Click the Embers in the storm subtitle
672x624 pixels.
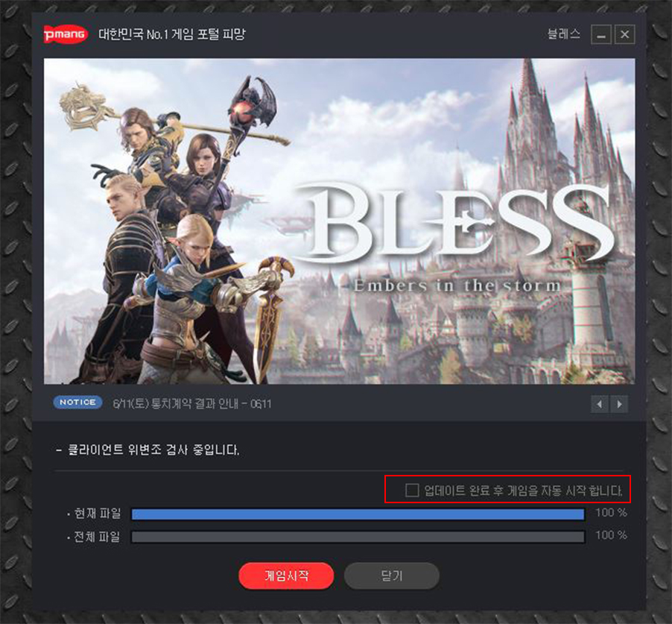[x=457, y=286]
